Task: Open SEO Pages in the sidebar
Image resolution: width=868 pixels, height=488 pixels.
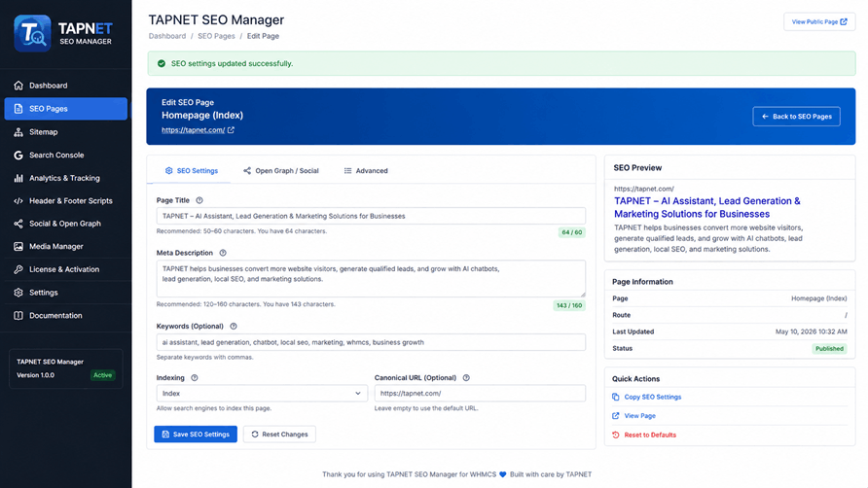Action: pos(66,109)
